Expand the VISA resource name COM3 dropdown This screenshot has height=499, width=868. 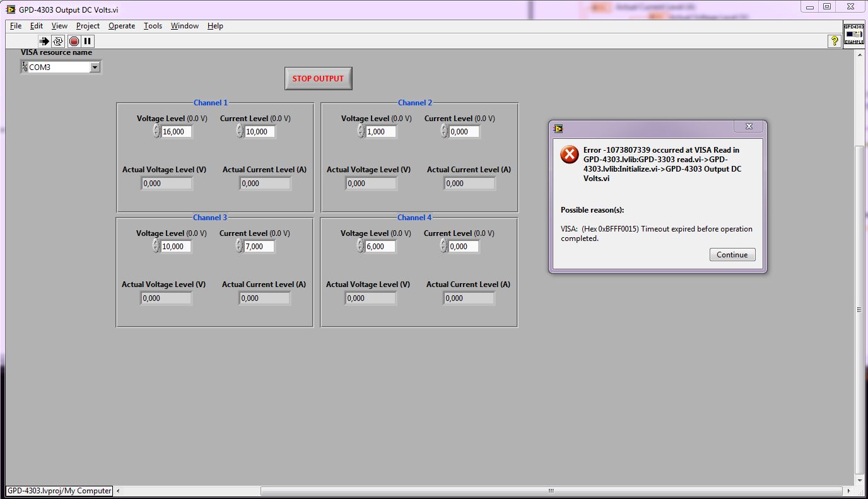[95, 67]
